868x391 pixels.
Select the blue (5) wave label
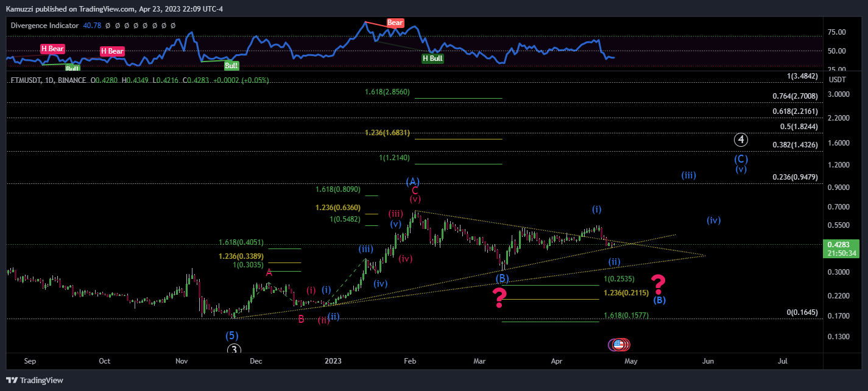tap(232, 336)
